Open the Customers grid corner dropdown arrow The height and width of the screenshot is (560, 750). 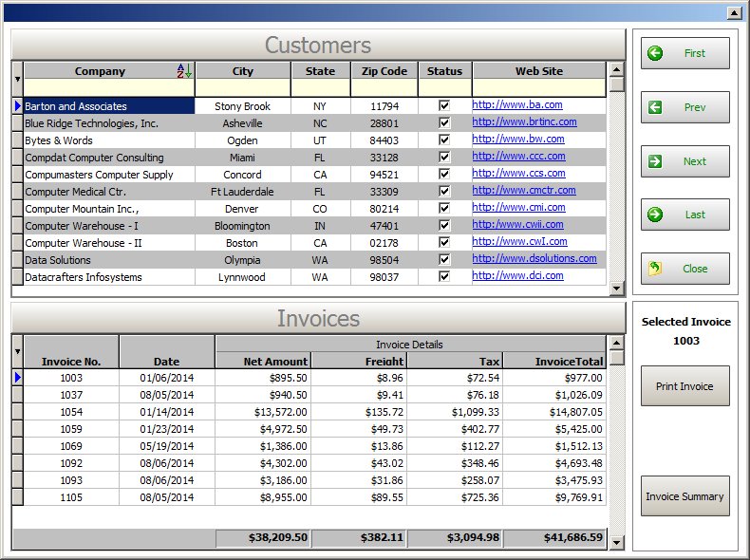[x=17, y=79]
